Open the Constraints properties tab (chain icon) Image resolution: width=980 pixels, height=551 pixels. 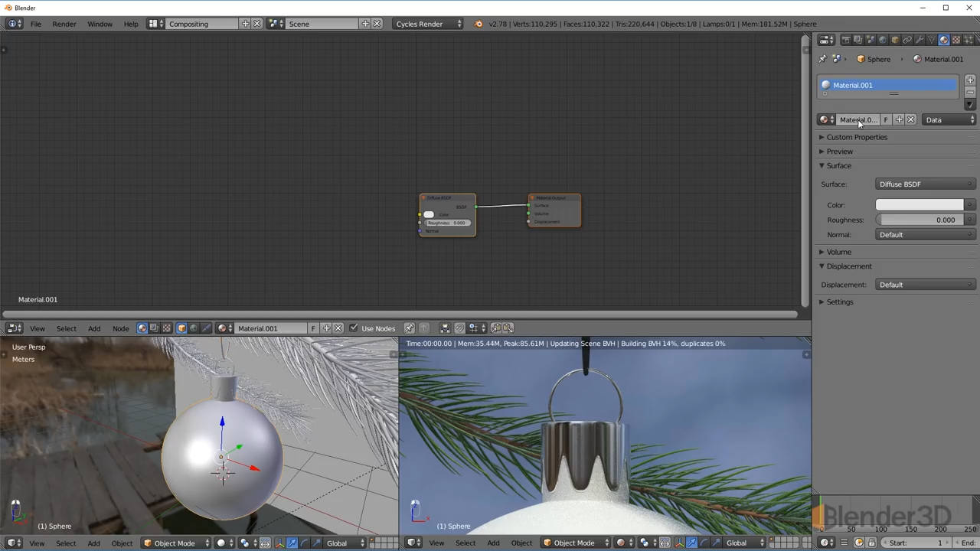tap(907, 40)
